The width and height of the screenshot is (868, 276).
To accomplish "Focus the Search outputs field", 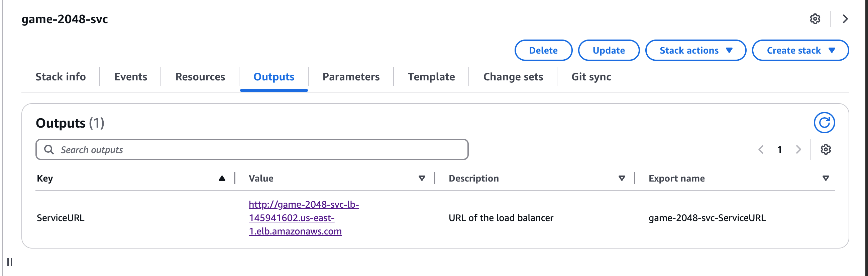I will pos(252,149).
